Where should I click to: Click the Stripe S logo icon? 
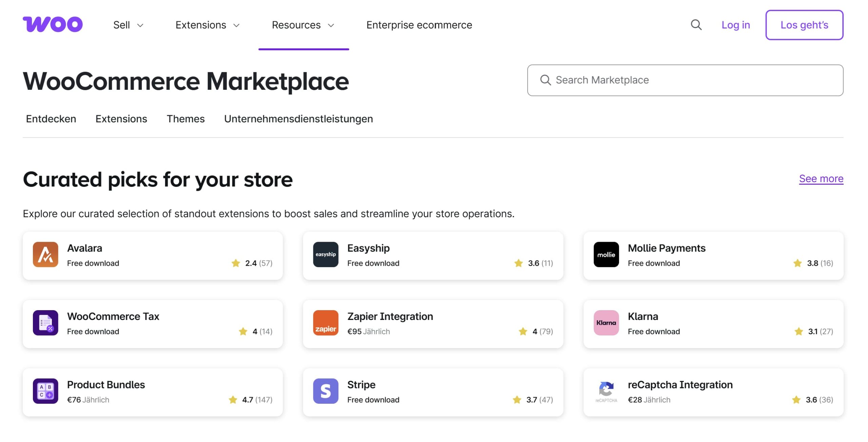tap(325, 391)
